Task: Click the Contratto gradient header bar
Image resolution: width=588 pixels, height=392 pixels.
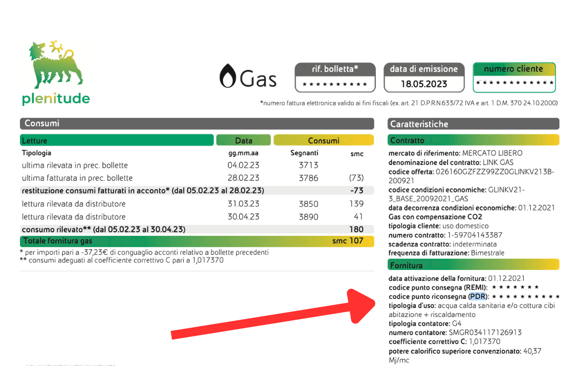Action: 473,141
